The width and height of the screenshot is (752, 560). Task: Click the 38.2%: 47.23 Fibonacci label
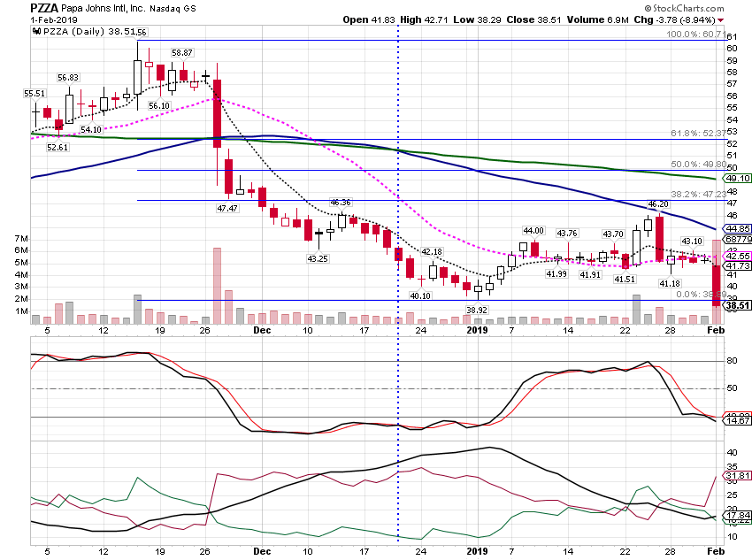click(x=699, y=194)
